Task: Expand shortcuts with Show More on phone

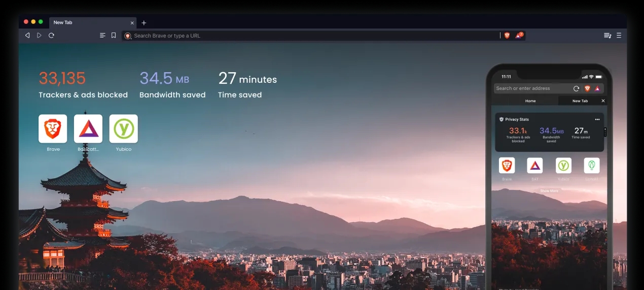Action: (x=549, y=191)
